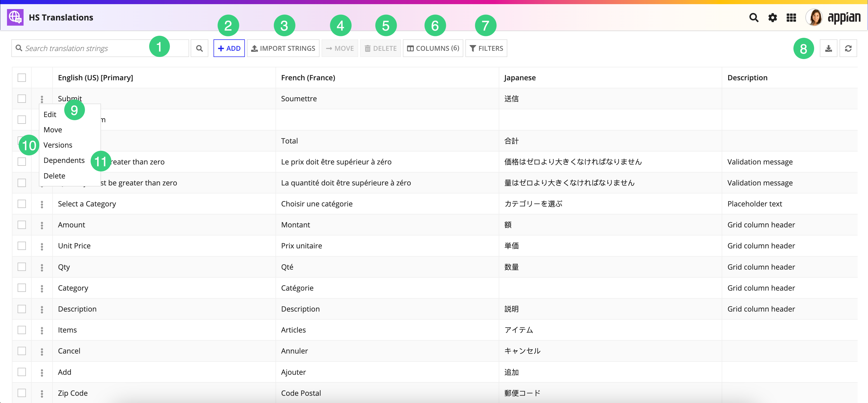Open the user profile avatar

[814, 17]
